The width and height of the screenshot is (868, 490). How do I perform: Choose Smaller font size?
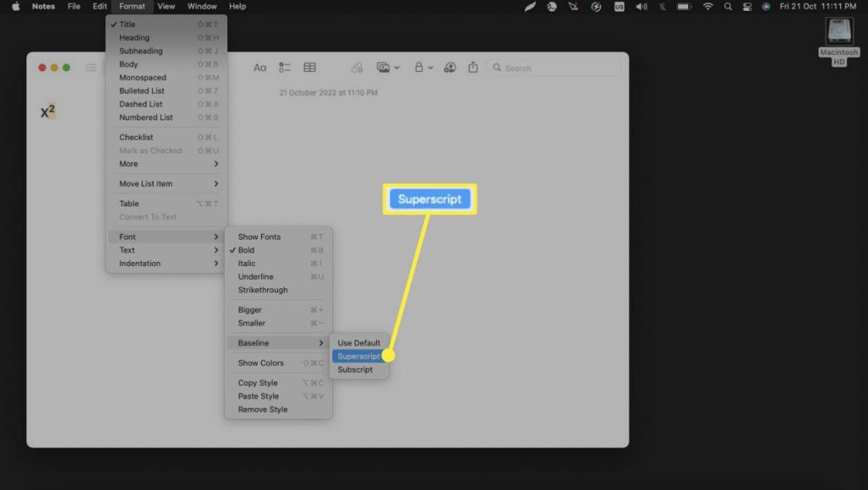tap(278, 323)
